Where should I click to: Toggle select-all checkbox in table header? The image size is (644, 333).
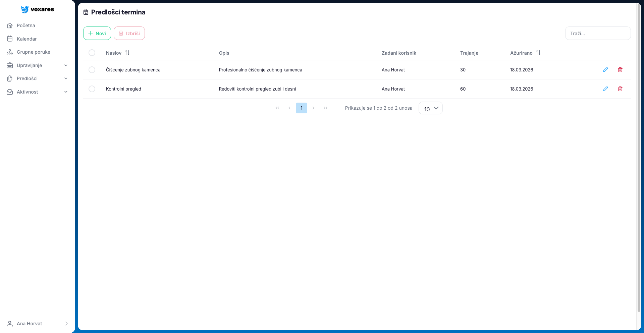(x=92, y=53)
